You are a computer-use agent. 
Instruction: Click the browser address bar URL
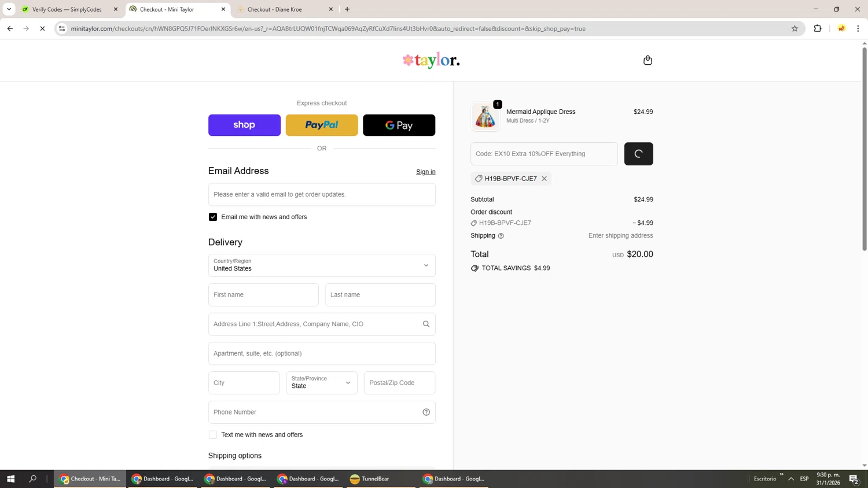point(328,28)
